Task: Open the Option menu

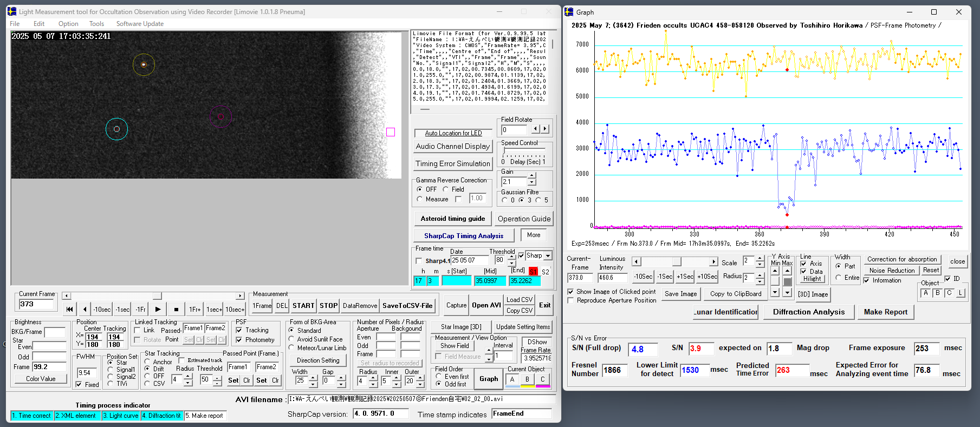Action: tap(68, 24)
